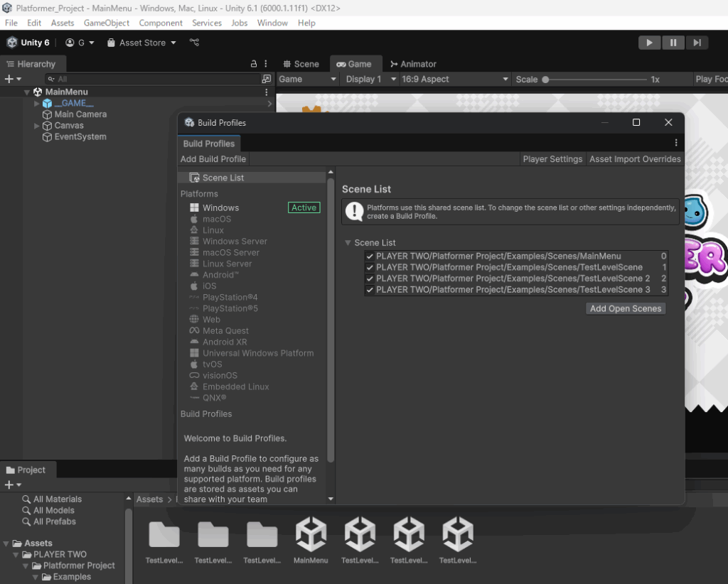Click the Hierarchy create plus button

(x=13, y=79)
